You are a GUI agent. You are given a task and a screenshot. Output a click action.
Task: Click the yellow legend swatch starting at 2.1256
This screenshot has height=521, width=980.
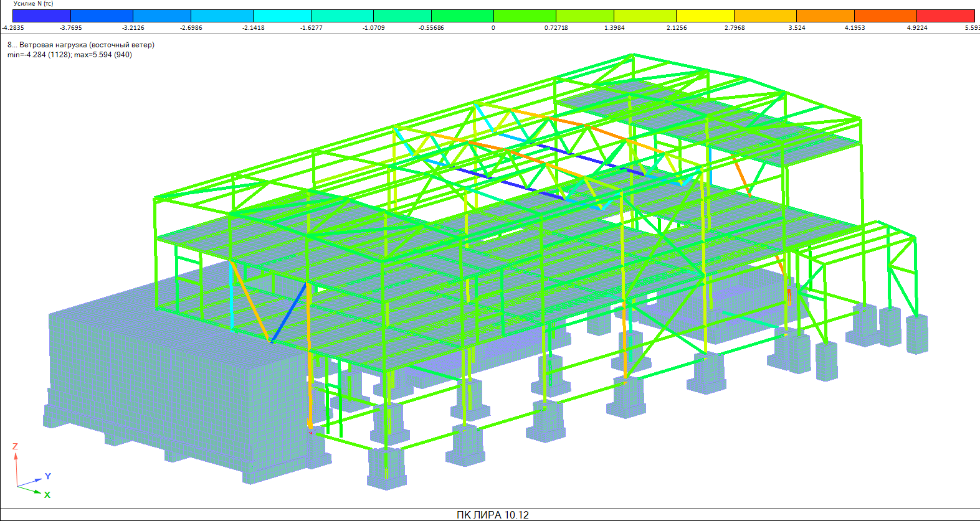705,16
